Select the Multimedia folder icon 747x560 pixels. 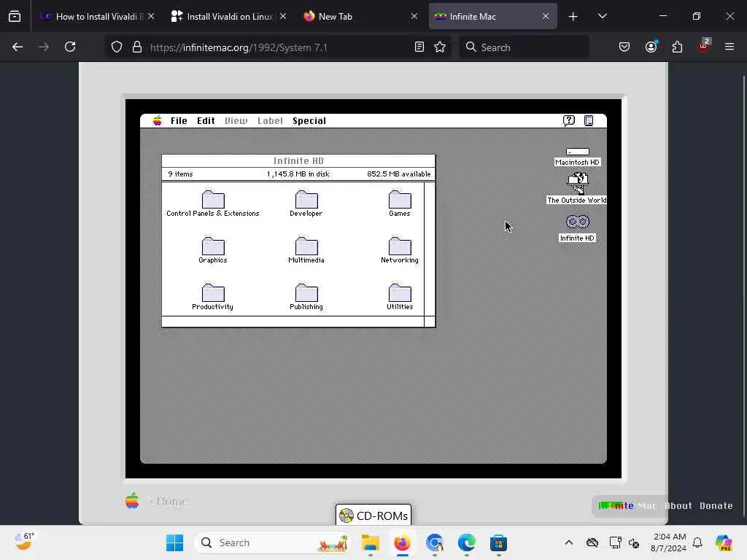click(306, 246)
